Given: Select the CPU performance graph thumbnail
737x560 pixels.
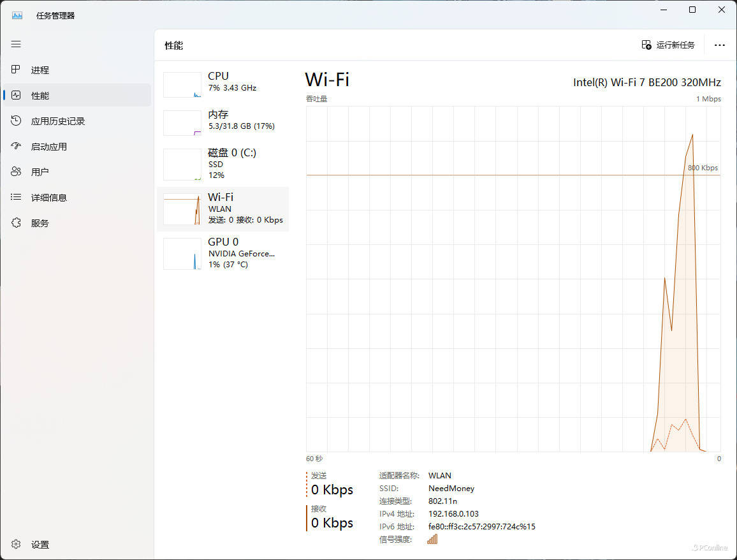Looking at the screenshot, I should 182,85.
